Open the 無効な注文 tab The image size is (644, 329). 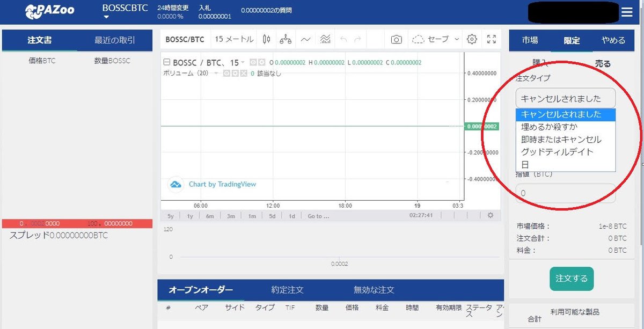[x=374, y=290]
